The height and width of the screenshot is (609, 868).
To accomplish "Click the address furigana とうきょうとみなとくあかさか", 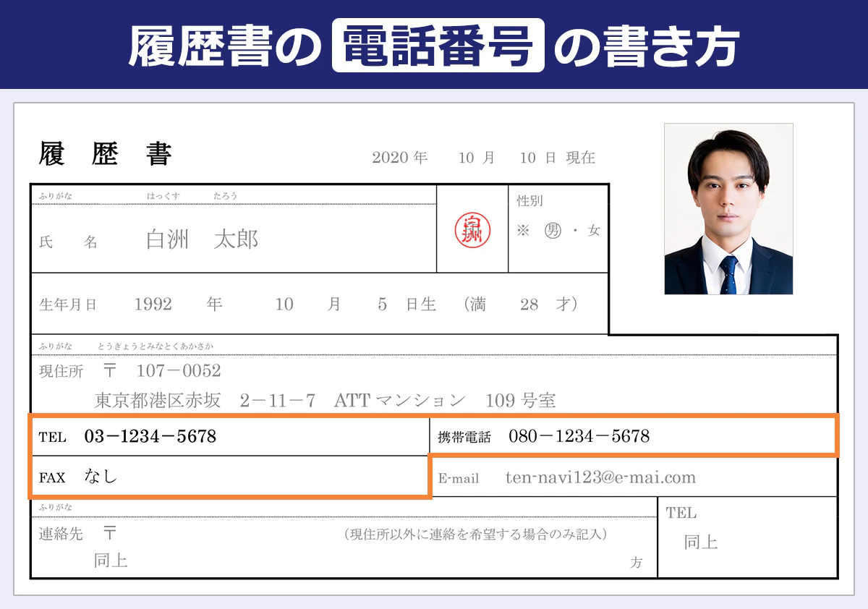I will [x=156, y=346].
